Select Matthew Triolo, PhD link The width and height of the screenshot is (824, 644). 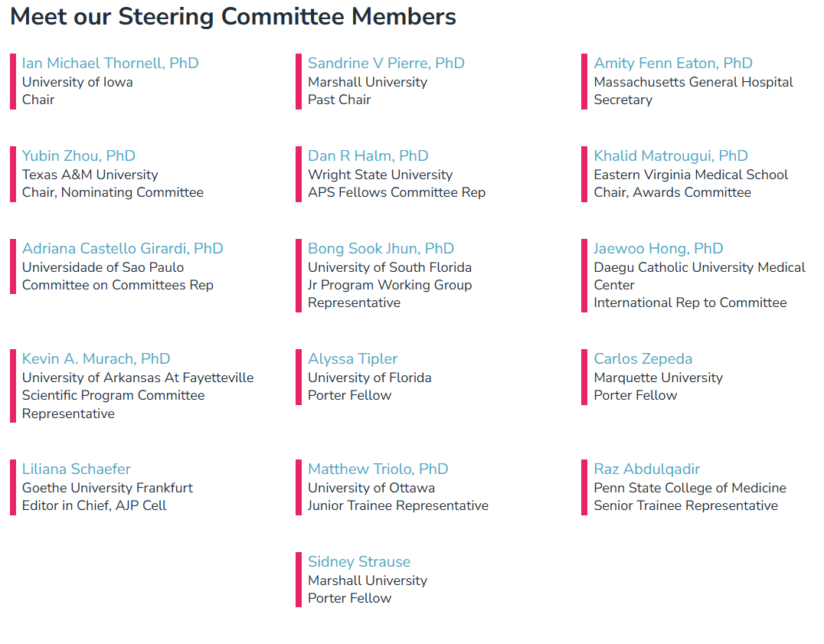(378, 469)
